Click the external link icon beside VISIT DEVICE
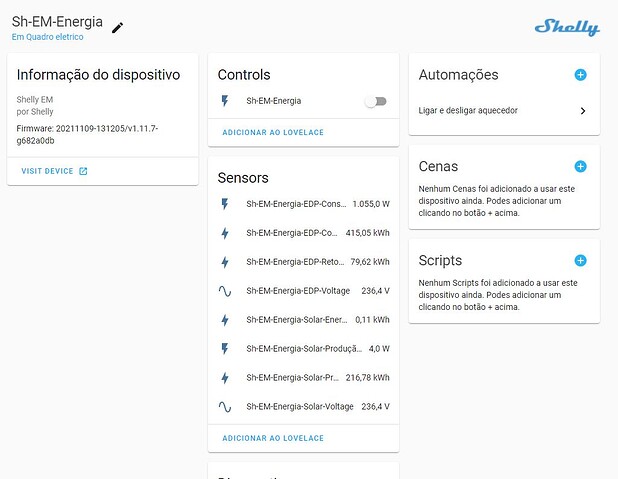The height and width of the screenshot is (479, 618). click(83, 171)
